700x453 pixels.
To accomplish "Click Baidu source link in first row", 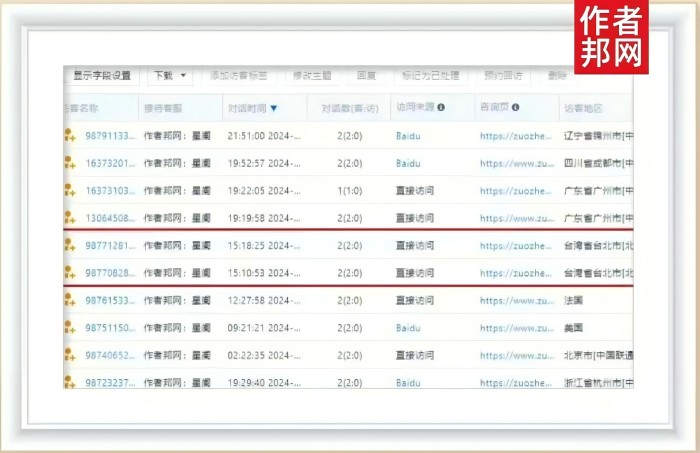I will click(408, 136).
